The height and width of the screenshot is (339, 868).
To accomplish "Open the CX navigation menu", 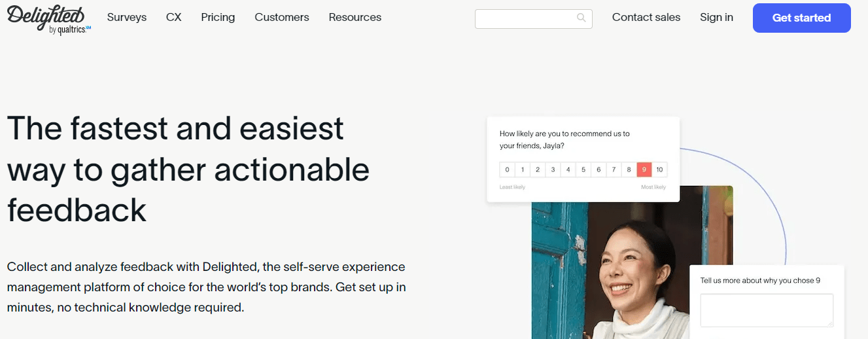I will coord(174,18).
